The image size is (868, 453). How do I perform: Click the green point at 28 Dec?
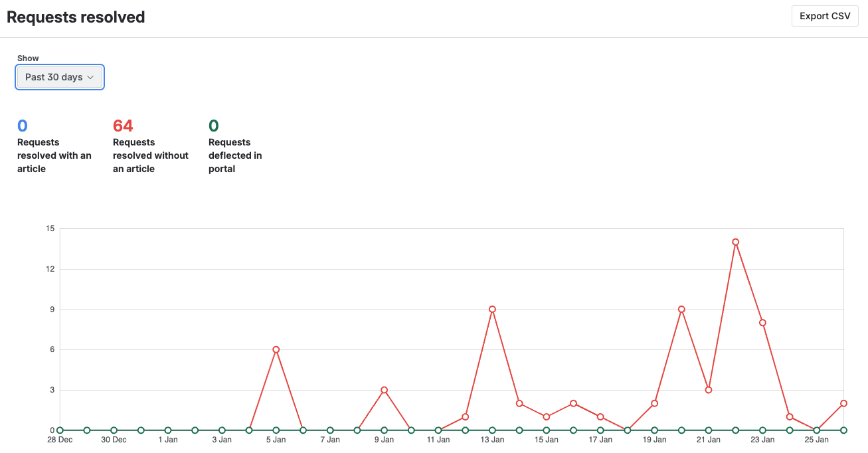click(60, 430)
